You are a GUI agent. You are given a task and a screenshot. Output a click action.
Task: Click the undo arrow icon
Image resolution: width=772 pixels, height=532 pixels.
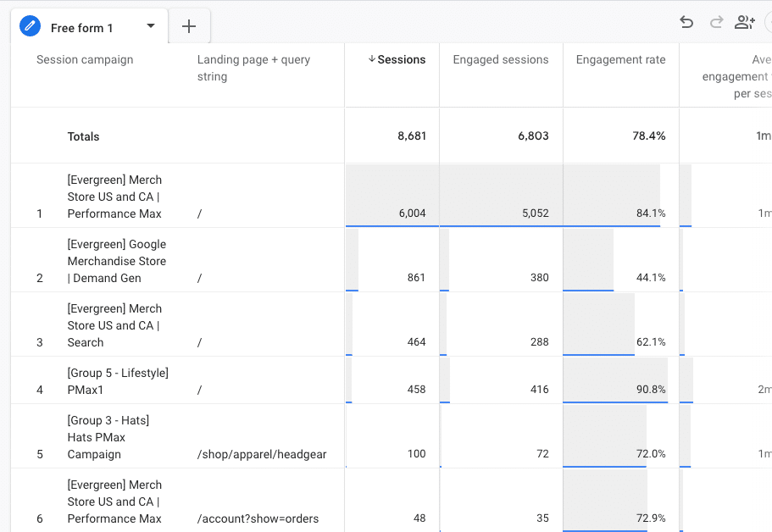(x=686, y=23)
